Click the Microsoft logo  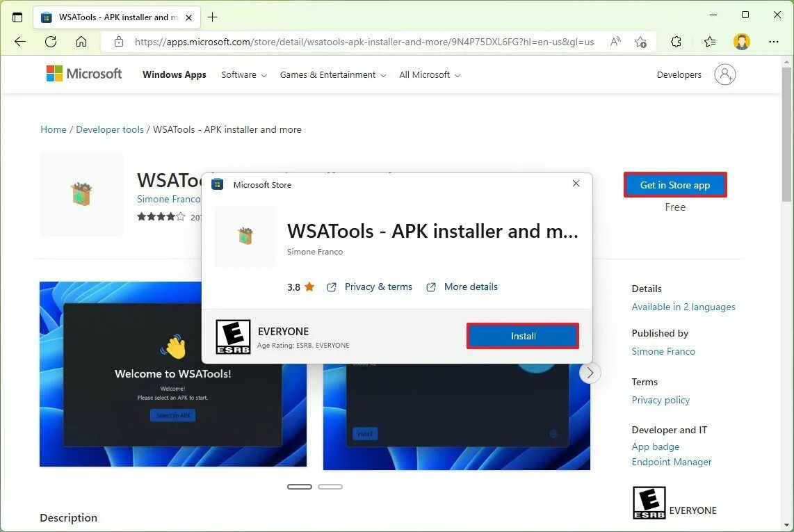tap(83, 74)
